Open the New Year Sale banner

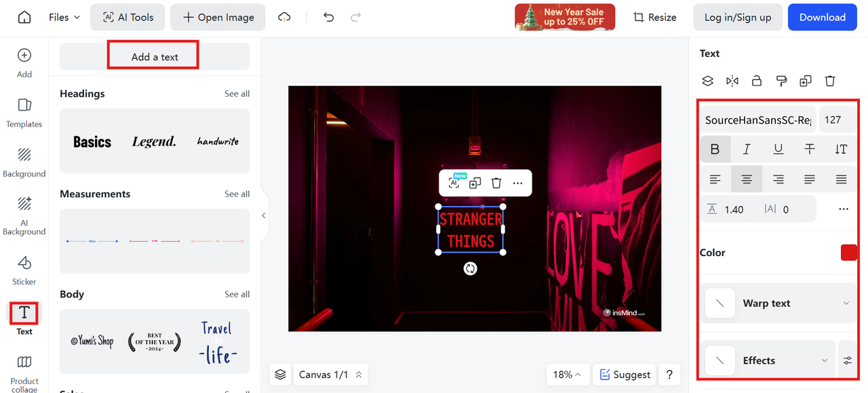click(565, 17)
